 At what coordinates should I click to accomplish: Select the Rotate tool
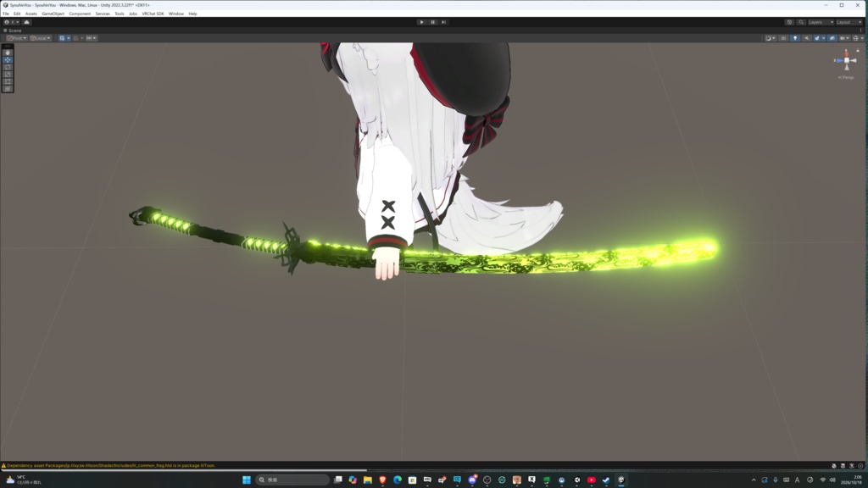pyautogui.click(x=8, y=67)
